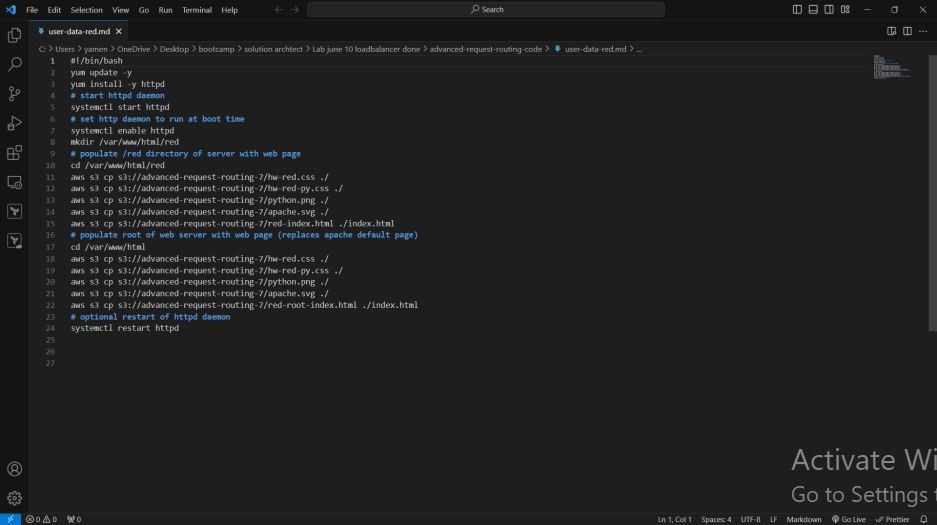Click the Search command center box

[486, 10]
